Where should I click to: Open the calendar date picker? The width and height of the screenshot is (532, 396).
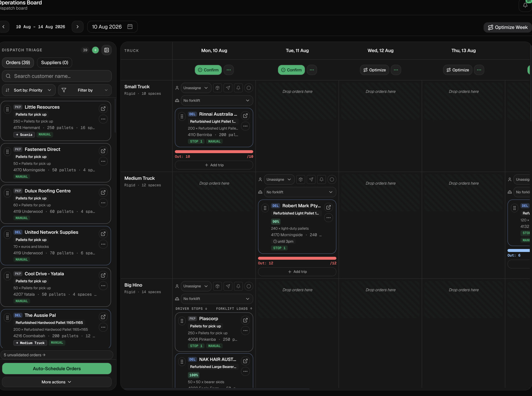pyautogui.click(x=130, y=27)
